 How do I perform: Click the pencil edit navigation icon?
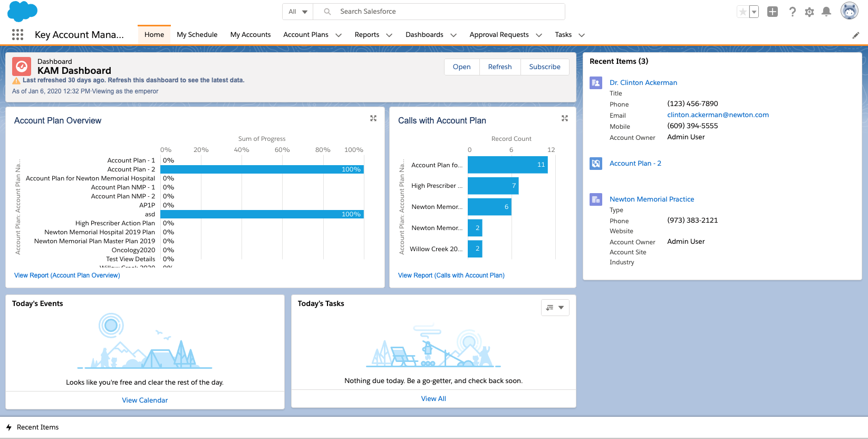(x=855, y=35)
